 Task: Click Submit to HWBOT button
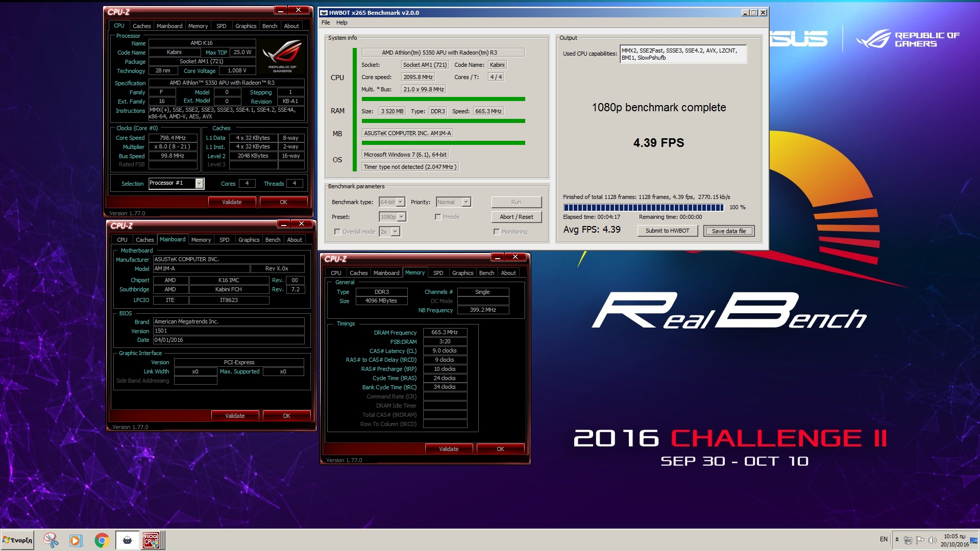click(x=667, y=231)
